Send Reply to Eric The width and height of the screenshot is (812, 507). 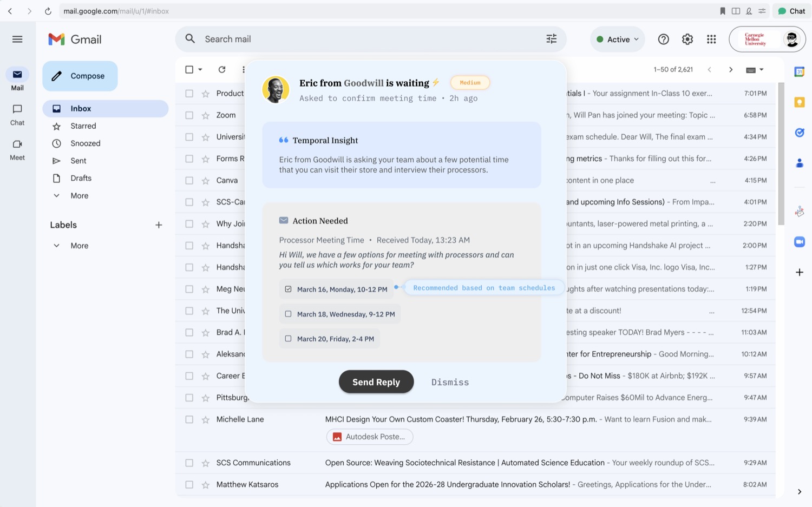(376, 382)
